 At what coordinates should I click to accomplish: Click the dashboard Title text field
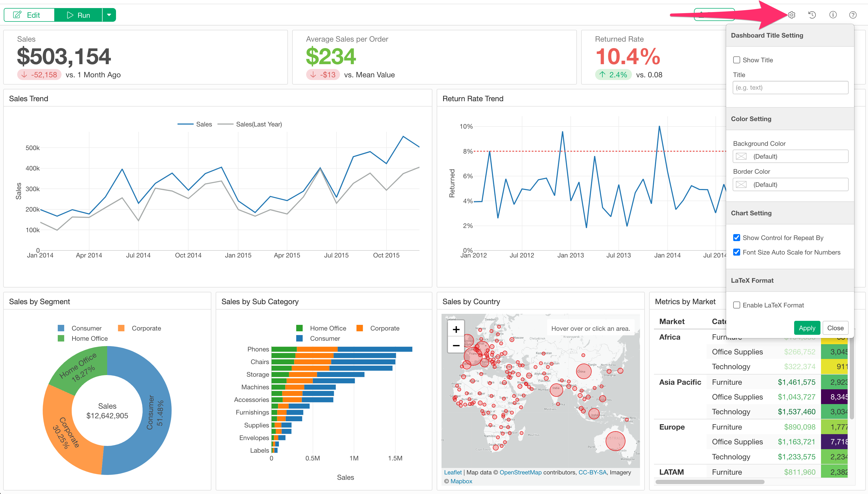tap(790, 88)
